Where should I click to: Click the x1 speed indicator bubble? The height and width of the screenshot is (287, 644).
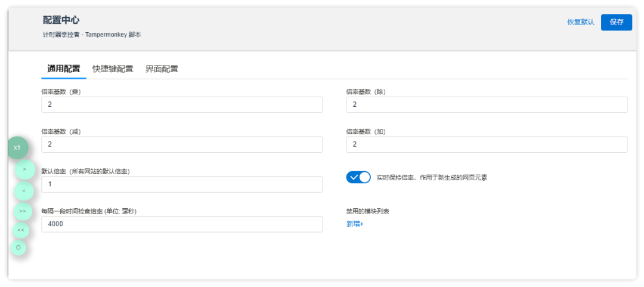pos(17,147)
